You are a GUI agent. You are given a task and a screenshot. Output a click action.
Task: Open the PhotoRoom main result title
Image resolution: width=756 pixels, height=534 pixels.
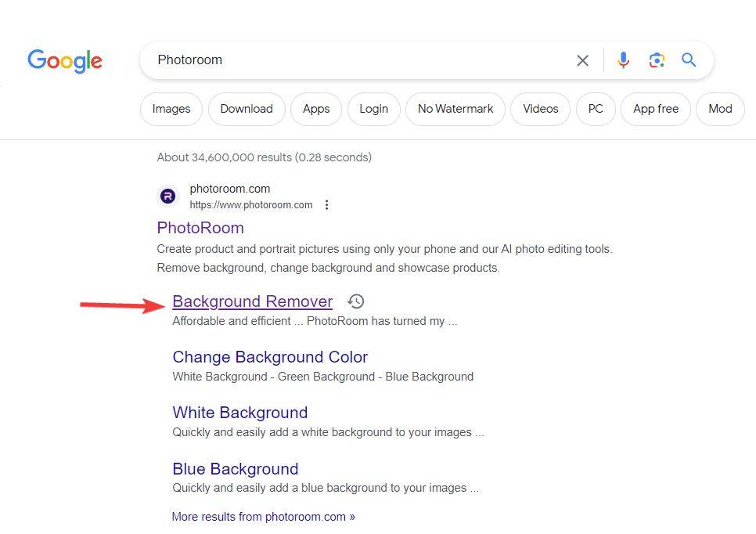[x=200, y=228]
